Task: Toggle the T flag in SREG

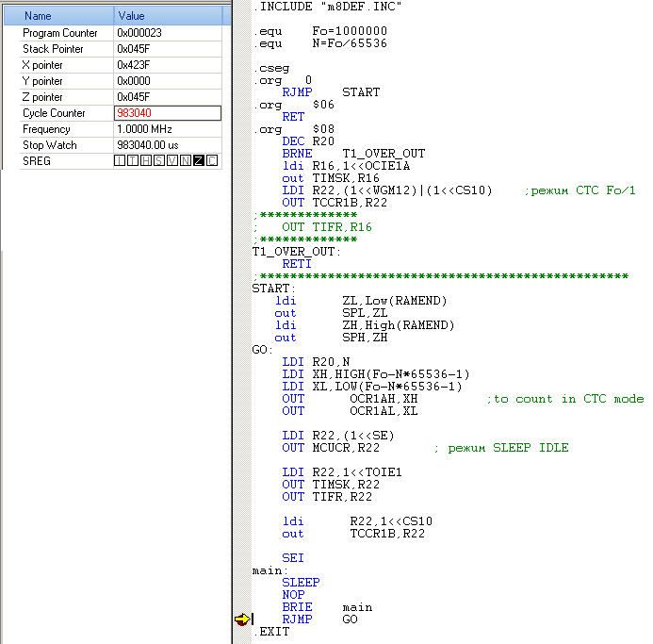Action: [133, 161]
